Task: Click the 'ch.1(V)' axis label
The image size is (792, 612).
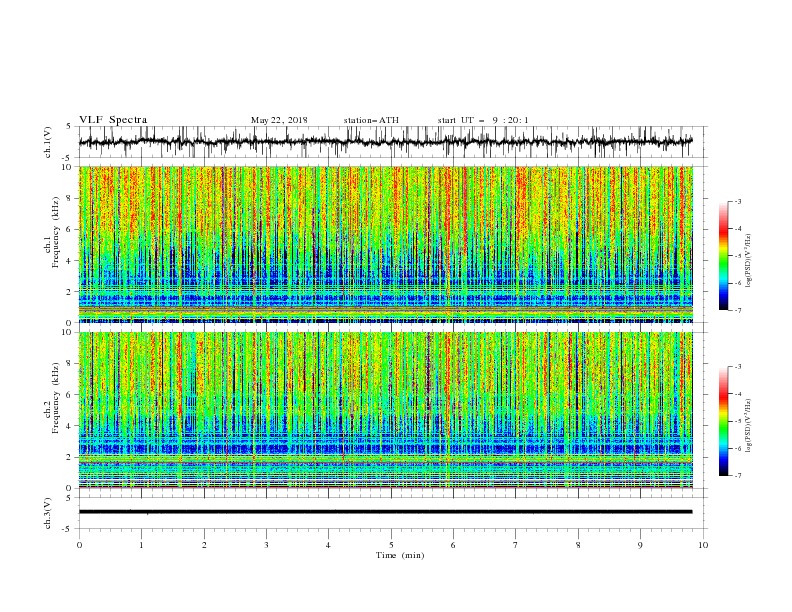Action: point(48,142)
